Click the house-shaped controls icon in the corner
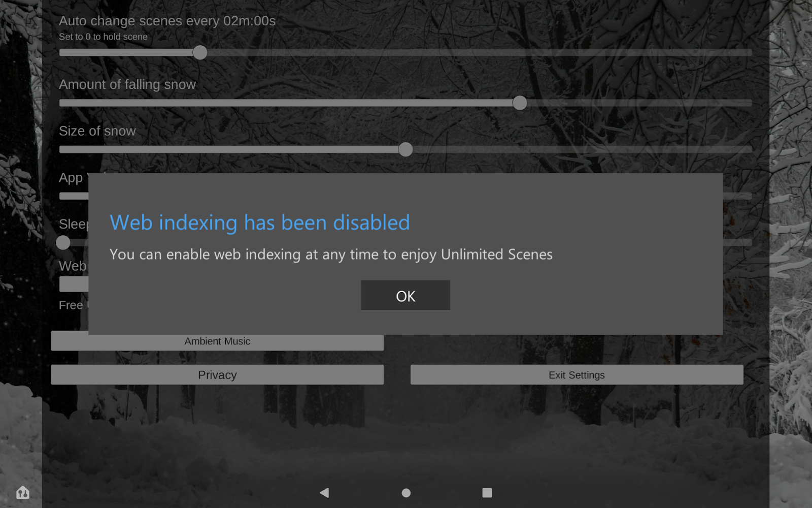The image size is (812, 508). pos(23,492)
